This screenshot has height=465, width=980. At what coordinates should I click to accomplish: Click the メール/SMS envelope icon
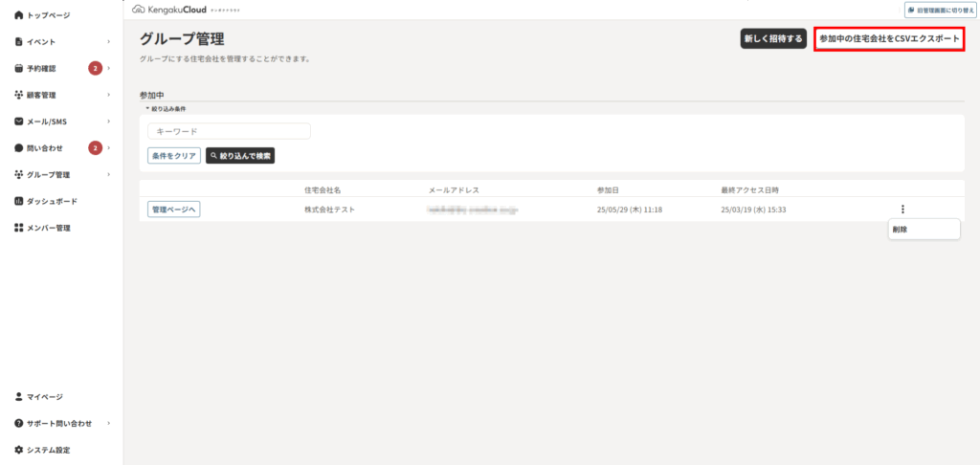point(19,122)
